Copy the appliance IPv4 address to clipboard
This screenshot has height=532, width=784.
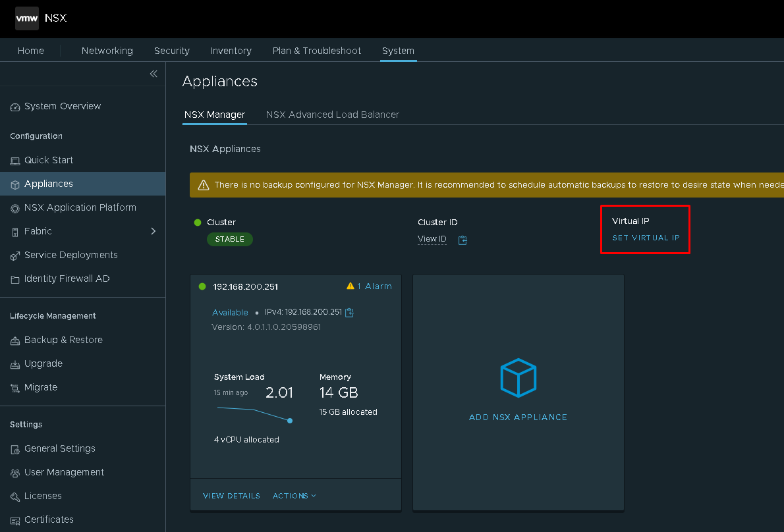tap(349, 312)
